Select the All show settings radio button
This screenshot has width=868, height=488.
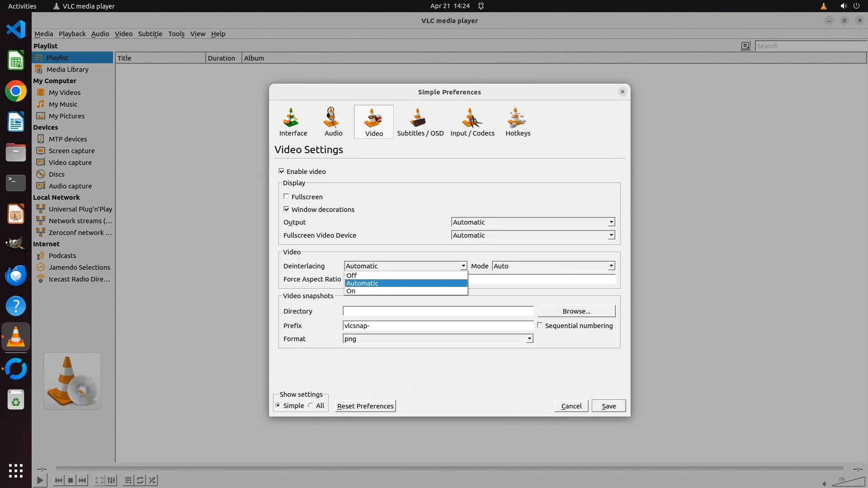pos(311,406)
